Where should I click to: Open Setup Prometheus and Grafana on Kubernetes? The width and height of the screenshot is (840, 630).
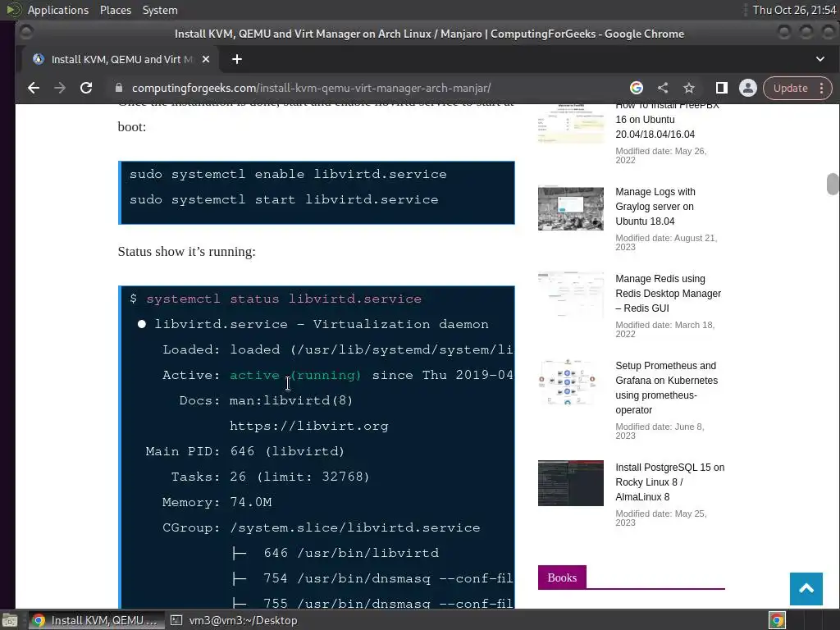(666, 387)
